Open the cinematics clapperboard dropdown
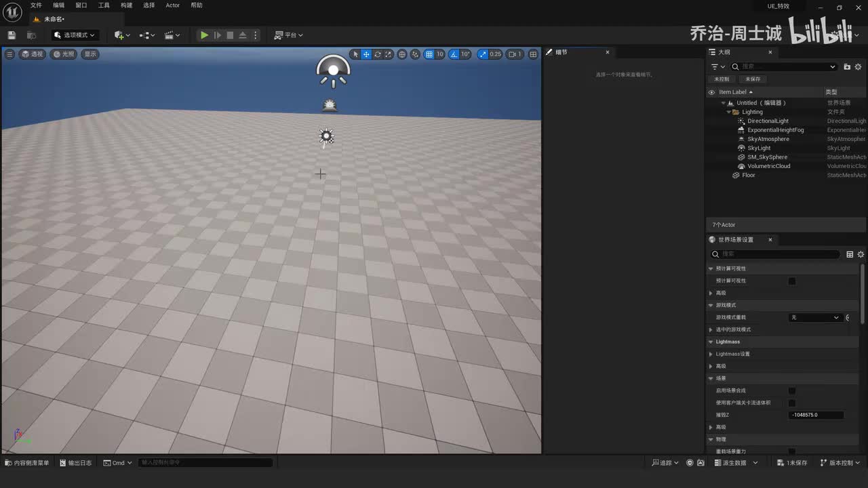868x488 pixels. point(173,35)
